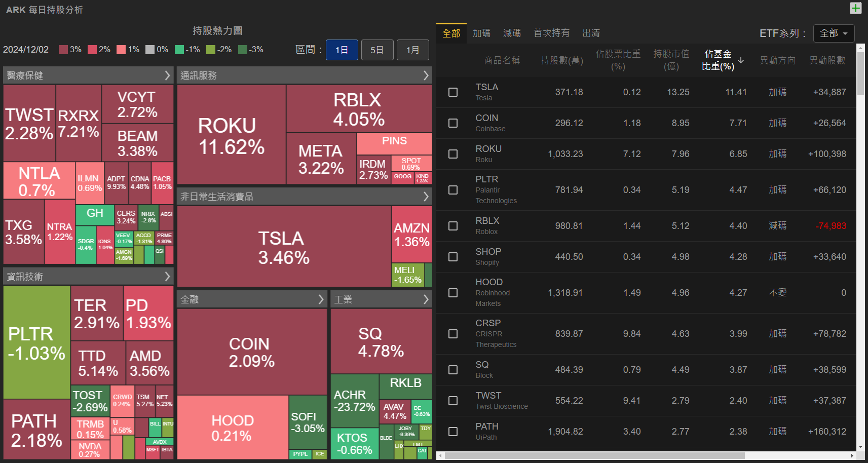This screenshot has height=463, width=868.
Task: Click the META 3.22% heatmap tile
Action: [321, 159]
